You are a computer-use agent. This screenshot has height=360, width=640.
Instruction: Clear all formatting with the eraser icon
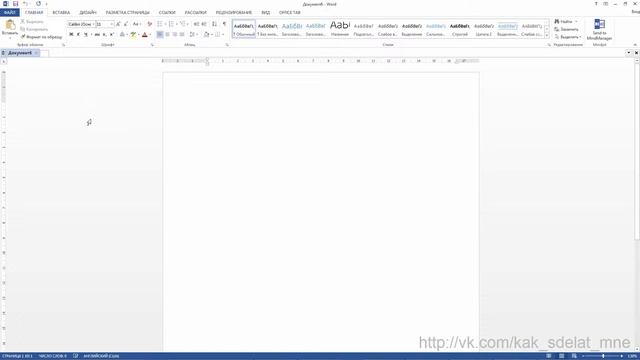[x=149, y=24]
